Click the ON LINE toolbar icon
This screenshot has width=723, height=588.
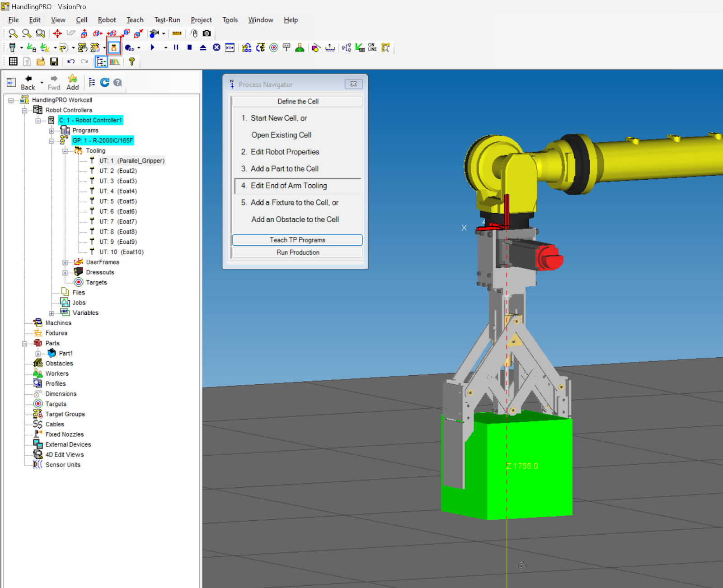coord(372,47)
